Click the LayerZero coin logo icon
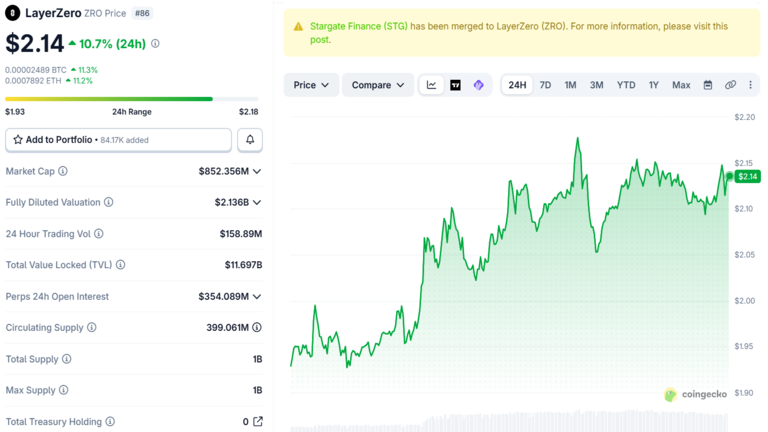768x432 pixels. [13, 13]
